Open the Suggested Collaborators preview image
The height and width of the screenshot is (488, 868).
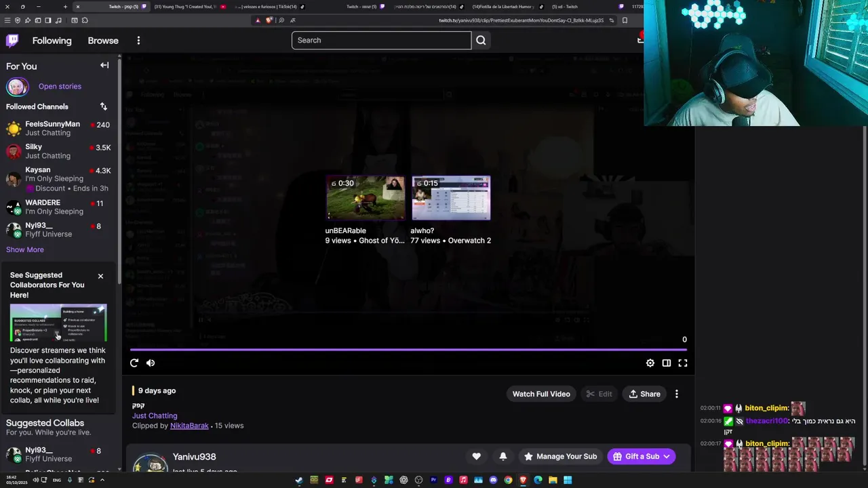[58, 323]
